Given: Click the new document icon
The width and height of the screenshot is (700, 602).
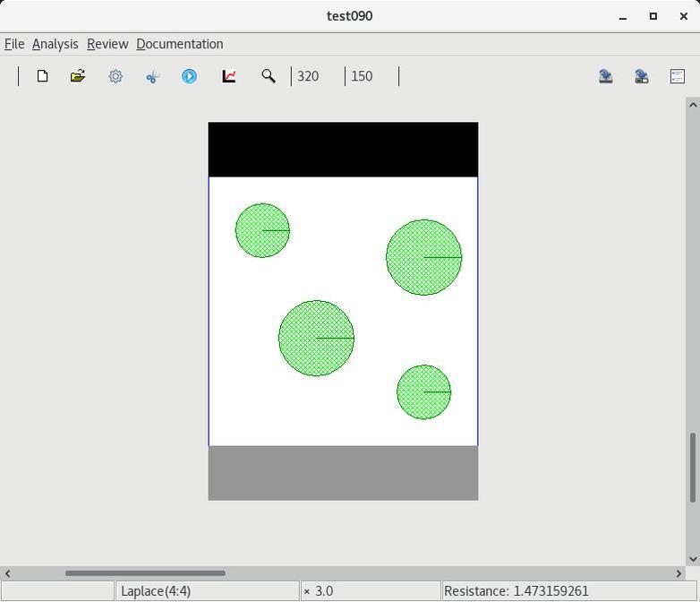Looking at the screenshot, I should 42,76.
